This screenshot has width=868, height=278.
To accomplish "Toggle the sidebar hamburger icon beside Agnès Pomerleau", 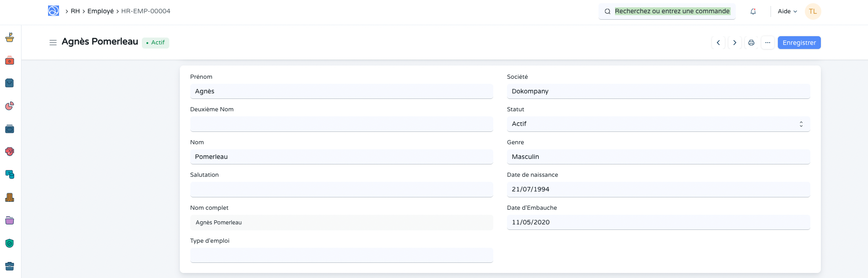I will click(x=53, y=43).
